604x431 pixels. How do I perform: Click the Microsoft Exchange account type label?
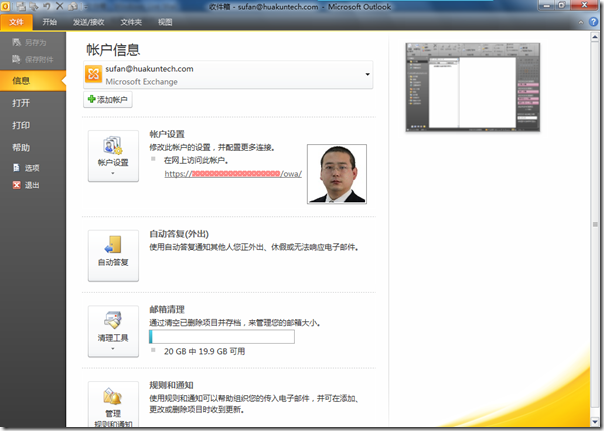point(142,82)
